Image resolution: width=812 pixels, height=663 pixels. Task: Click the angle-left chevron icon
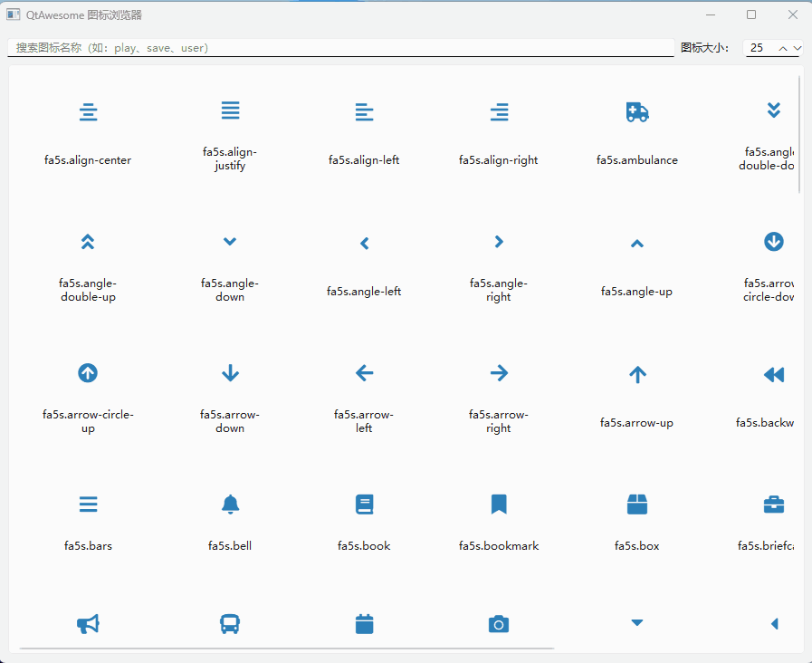pyautogui.click(x=365, y=243)
